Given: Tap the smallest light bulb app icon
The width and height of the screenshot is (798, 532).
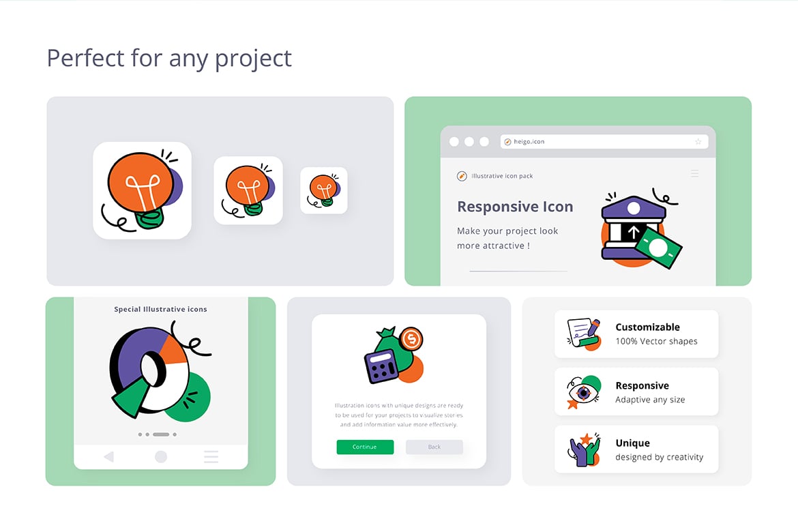Looking at the screenshot, I should click(x=324, y=190).
